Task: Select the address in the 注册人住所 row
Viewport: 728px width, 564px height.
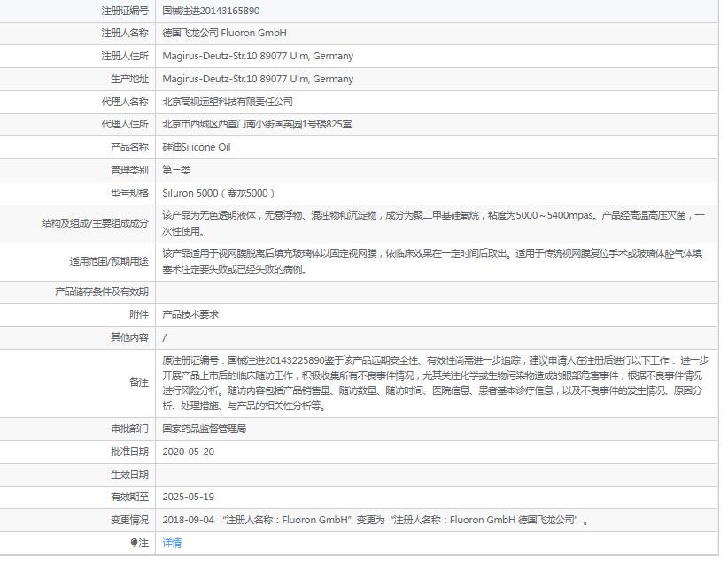Action: 258,56
